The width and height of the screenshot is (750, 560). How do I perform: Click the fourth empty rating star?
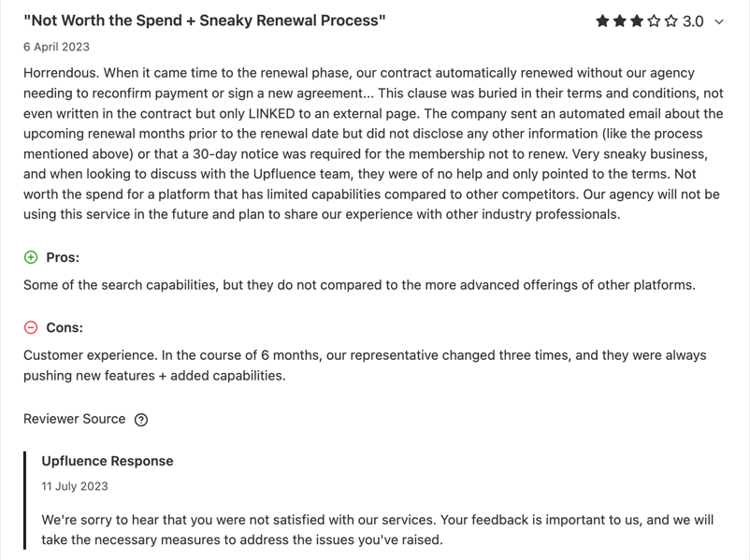tap(654, 22)
